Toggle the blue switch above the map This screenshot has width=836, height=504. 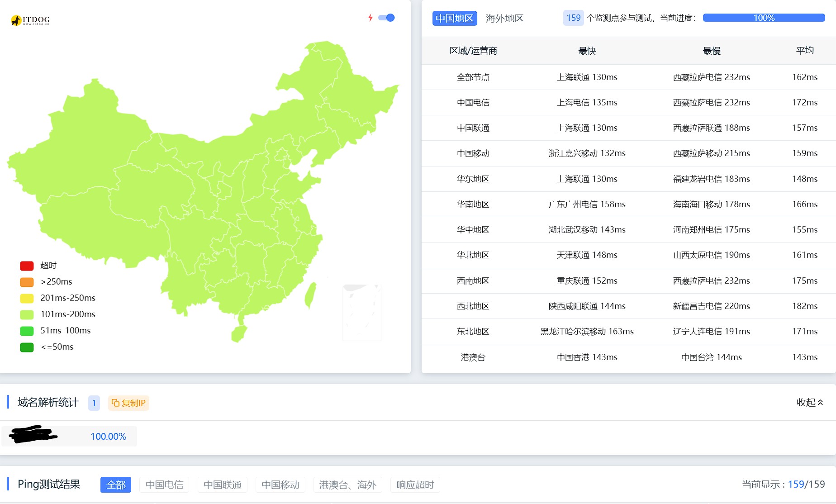point(386,18)
